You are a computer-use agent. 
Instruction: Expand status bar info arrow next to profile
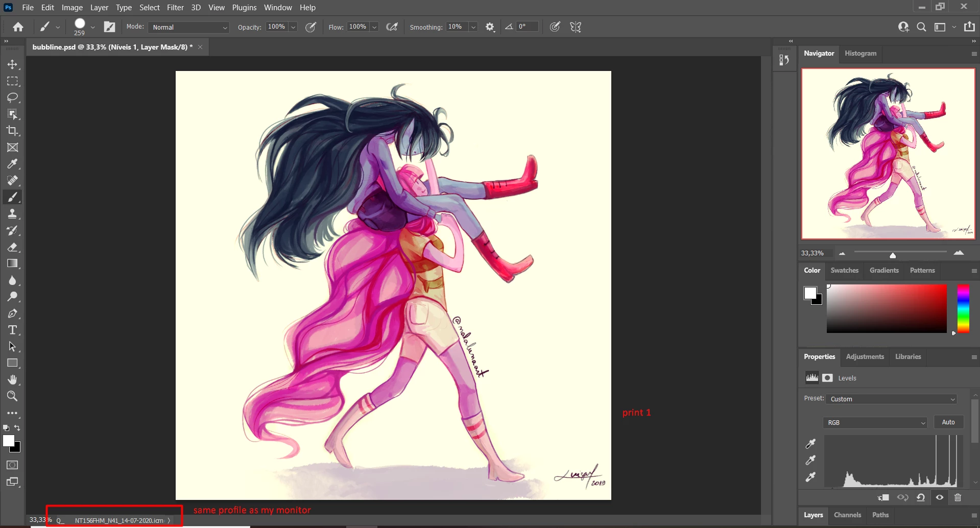[x=169, y=520]
